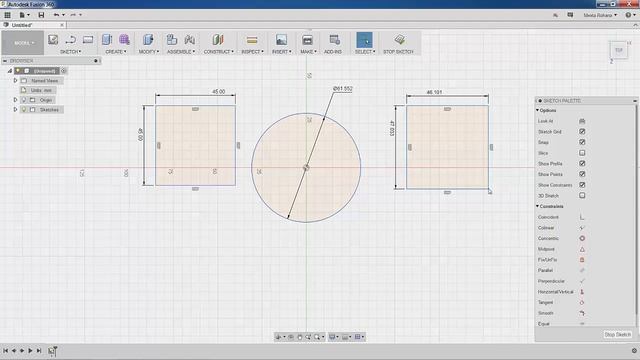Open the SELECT menu

365,52
